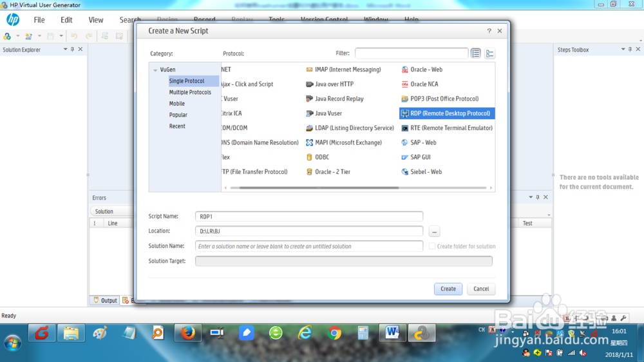
Task: Click the horizontal protocol list scrollbar
Action: 319,188
